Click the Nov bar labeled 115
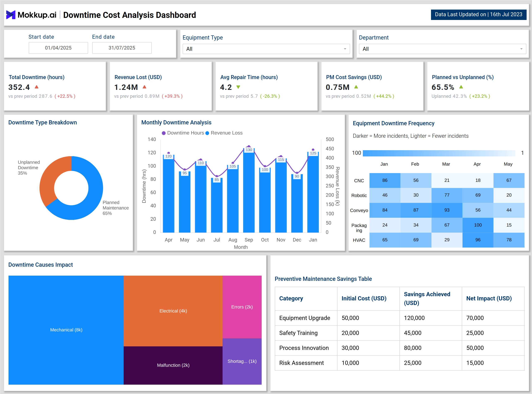Image resolution: width=532 pixels, height=394 pixels. click(281, 195)
